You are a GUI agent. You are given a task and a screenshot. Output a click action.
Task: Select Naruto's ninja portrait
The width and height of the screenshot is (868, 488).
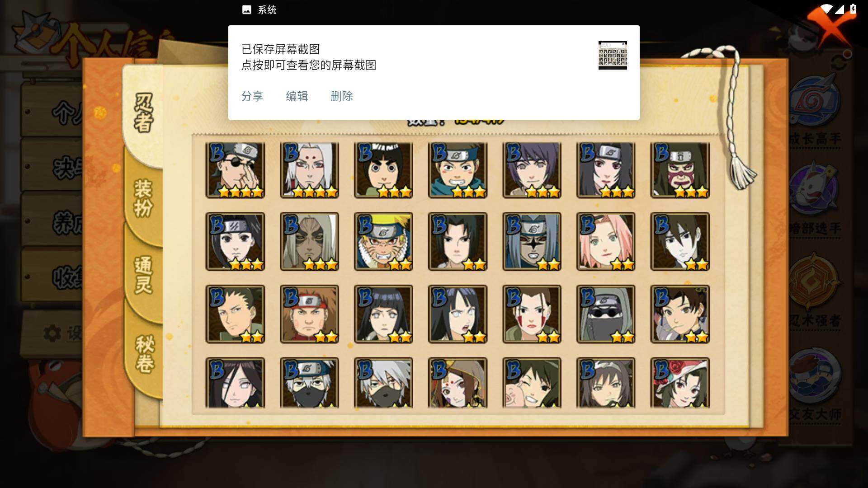pyautogui.click(x=383, y=242)
